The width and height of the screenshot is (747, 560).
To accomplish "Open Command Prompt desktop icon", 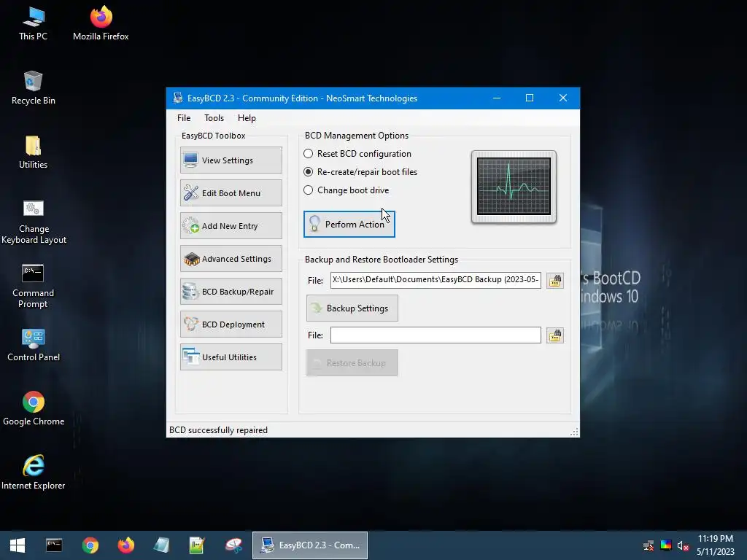I will click(33, 286).
